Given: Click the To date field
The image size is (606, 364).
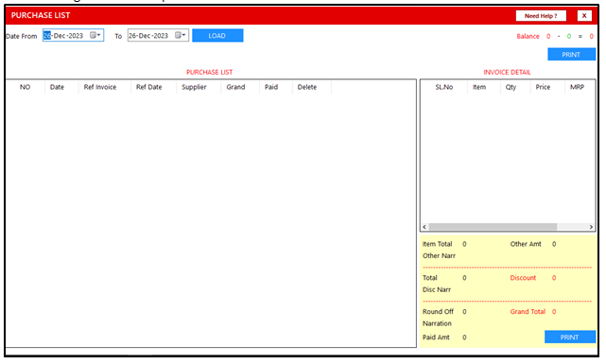Looking at the screenshot, I should click(158, 35).
